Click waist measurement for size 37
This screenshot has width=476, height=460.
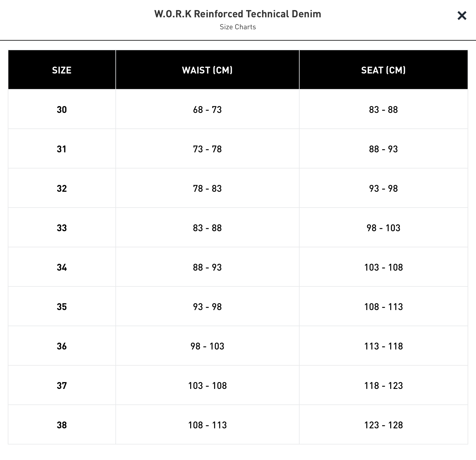pos(207,386)
